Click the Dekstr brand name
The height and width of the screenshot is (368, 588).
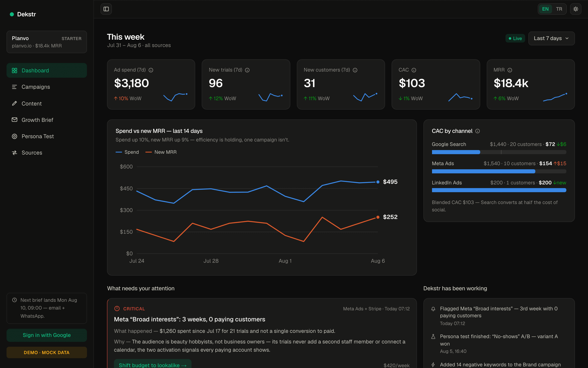pyautogui.click(x=27, y=14)
